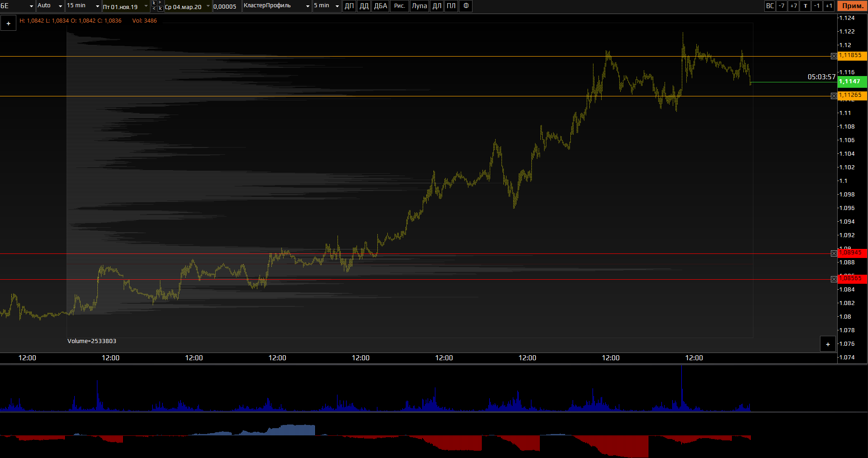Image resolution: width=868 pixels, height=458 pixels.
Task: Toggle the ДЛ toolbar button
Action: point(437,6)
